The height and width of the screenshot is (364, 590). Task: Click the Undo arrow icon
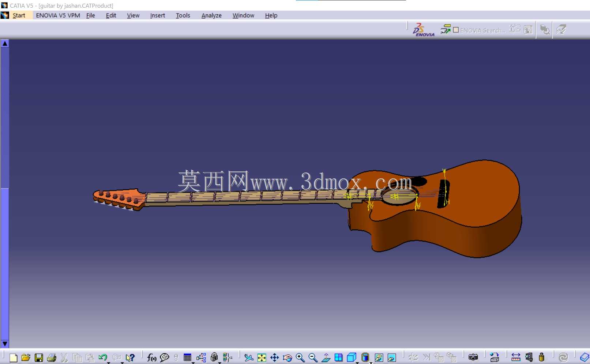[x=103, y=357]
